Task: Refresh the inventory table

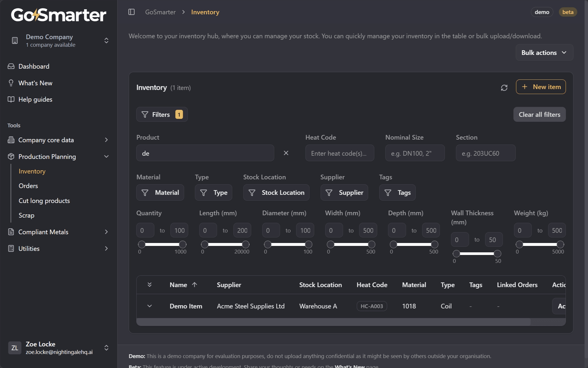Action: (x=504, y=88)
